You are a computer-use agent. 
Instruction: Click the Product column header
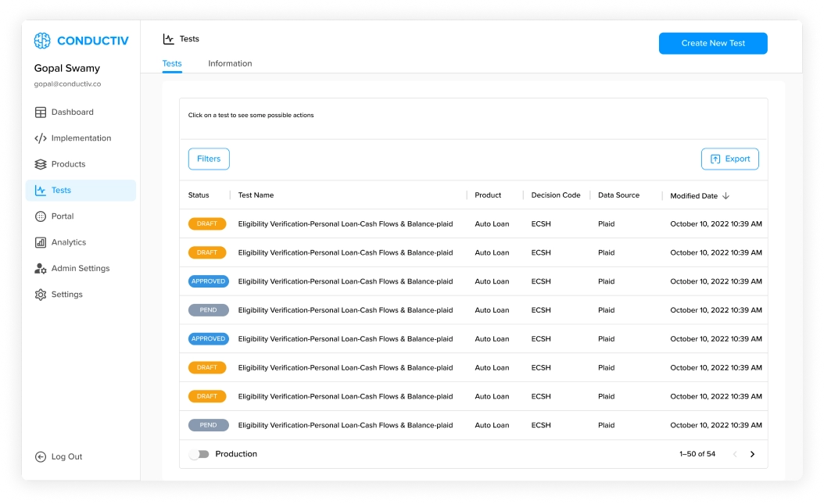pyautogui.click(x=488, y=195)
